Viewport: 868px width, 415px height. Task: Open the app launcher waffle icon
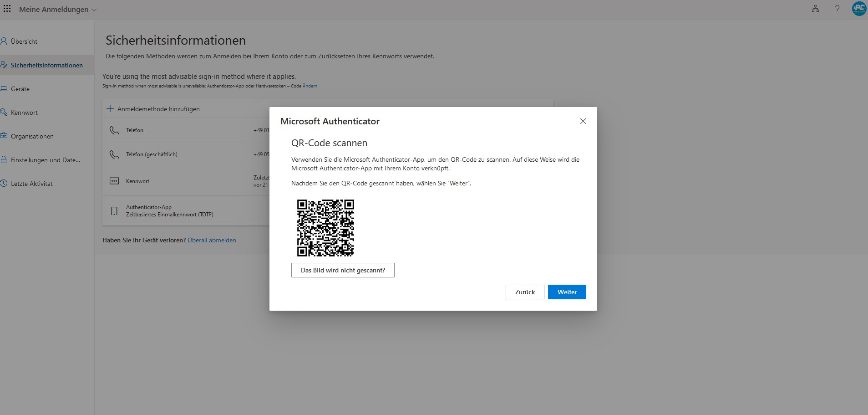7,9
